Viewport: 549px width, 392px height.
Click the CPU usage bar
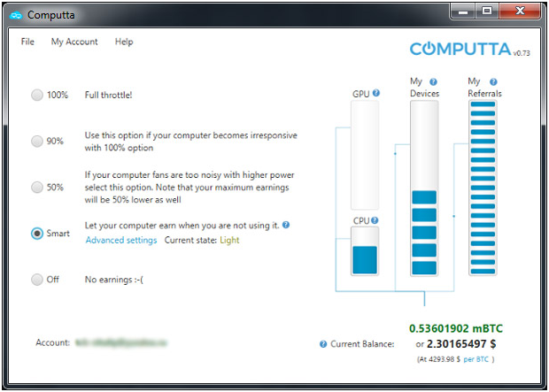tap(365, 251)
